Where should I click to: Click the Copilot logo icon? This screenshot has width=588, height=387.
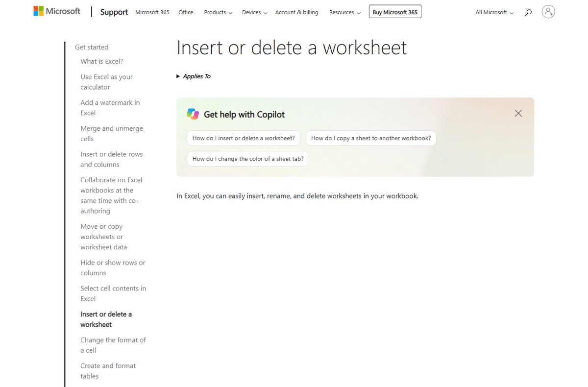click(x=193, y=114)
